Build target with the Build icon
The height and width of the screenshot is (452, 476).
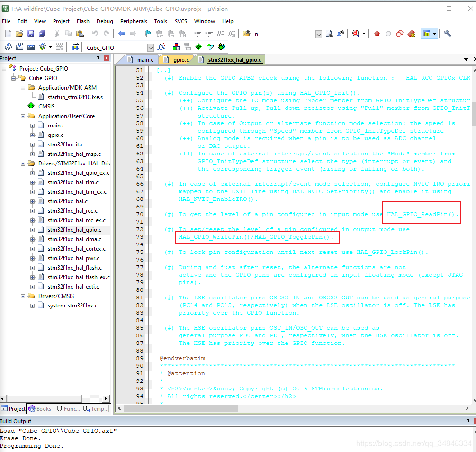pyautogui.click(x=19, y=47)
